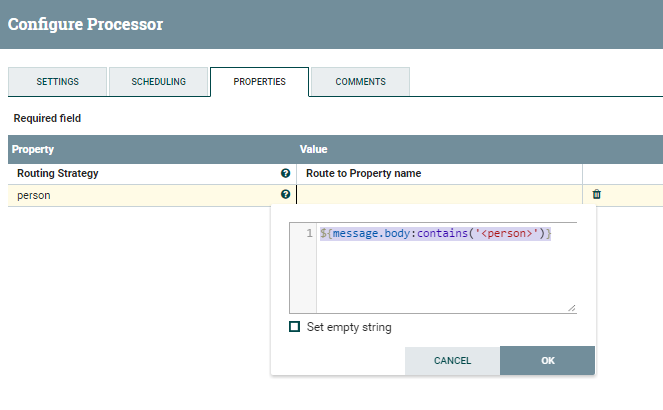Open the Scheduling tab
The height and width of the screenshot is (410, 663).
(159, 81)
